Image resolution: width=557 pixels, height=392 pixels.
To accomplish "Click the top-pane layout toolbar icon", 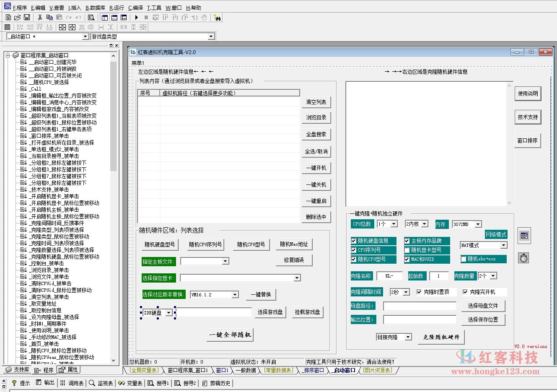I will pyautogui.click(x=114, y=18).
